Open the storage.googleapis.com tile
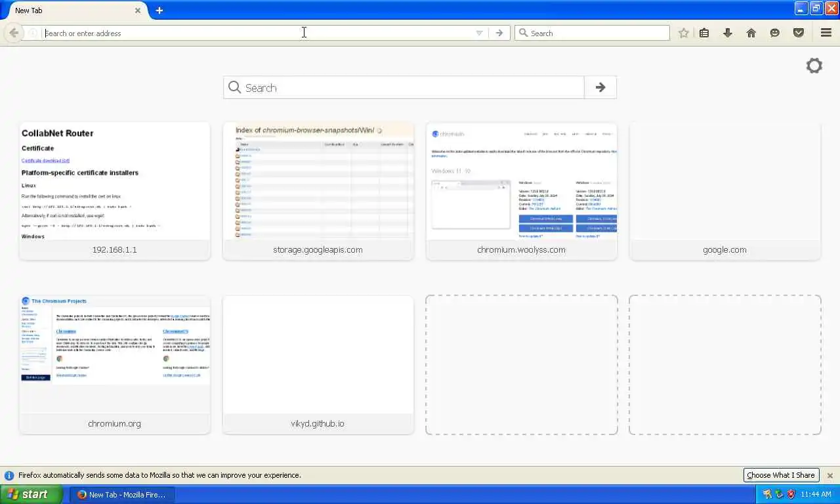 pos(318,191)
